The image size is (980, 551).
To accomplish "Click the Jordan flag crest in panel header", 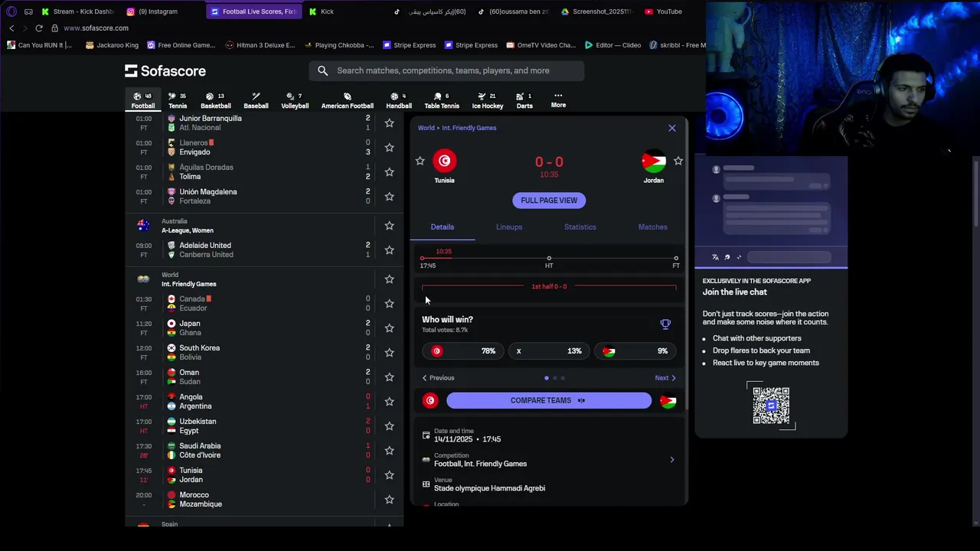I will (x=653, y=161).
